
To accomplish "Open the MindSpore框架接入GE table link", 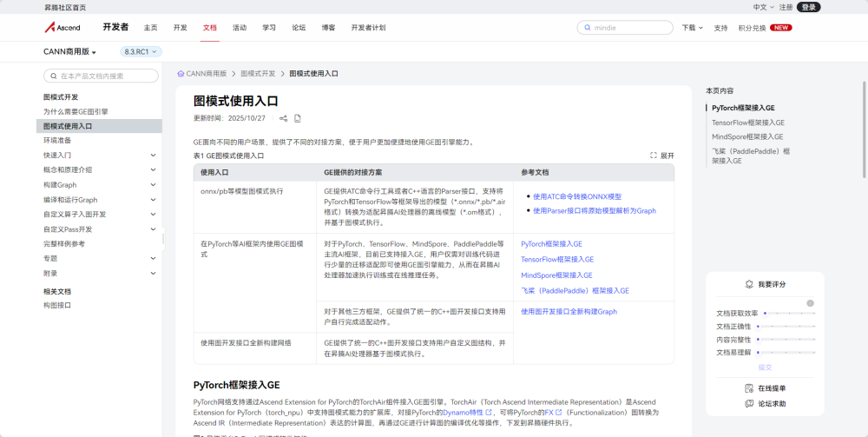I will coord(557,275).
